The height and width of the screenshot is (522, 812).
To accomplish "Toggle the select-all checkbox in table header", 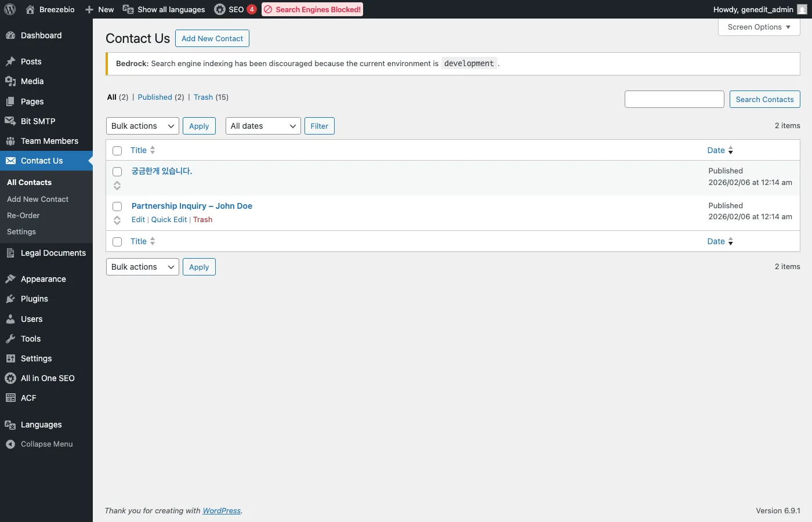I will pyautogui.click(x=117, y=151).
